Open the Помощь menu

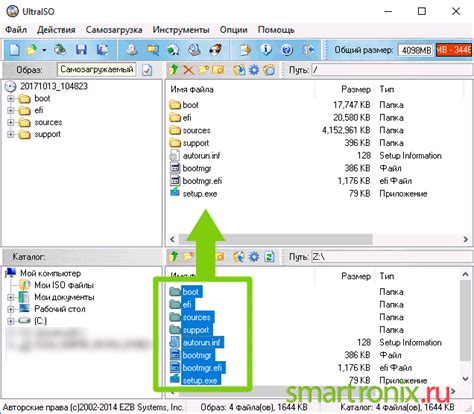276,30
